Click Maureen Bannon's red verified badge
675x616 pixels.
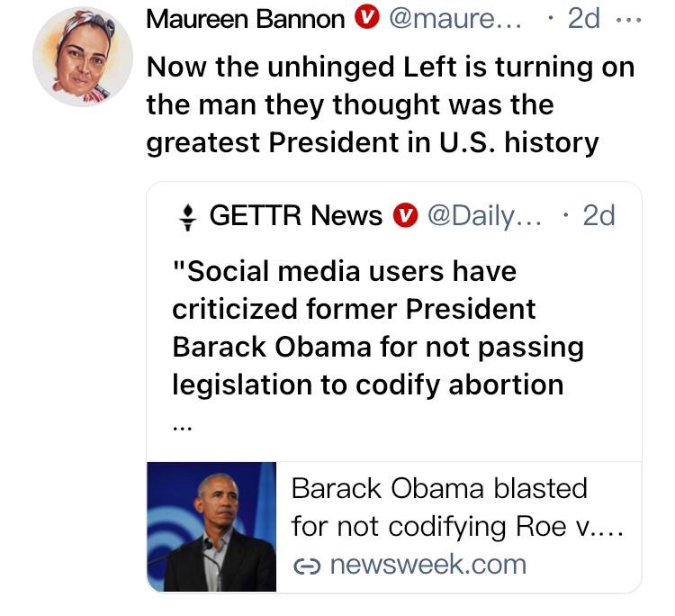[x=367, y=19]
